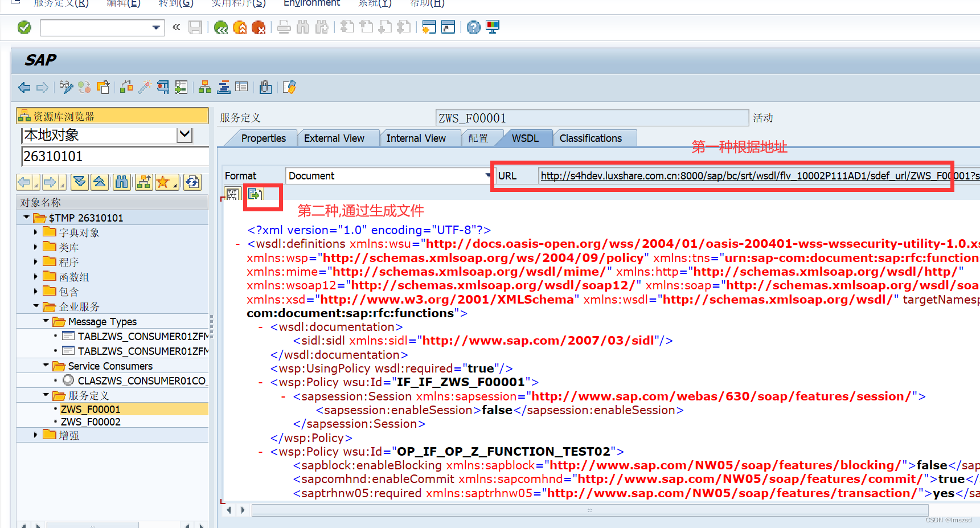Click the Activate magic wand icon

tap(145, 87)
